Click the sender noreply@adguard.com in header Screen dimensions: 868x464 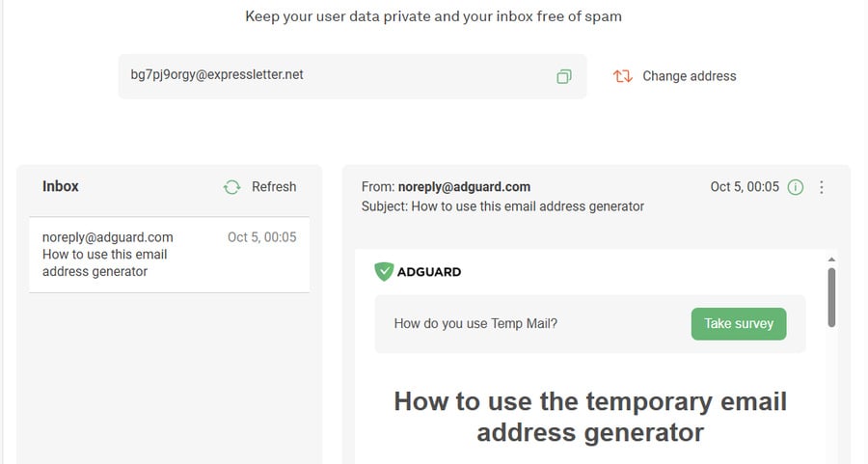click(x=464, y=186)
